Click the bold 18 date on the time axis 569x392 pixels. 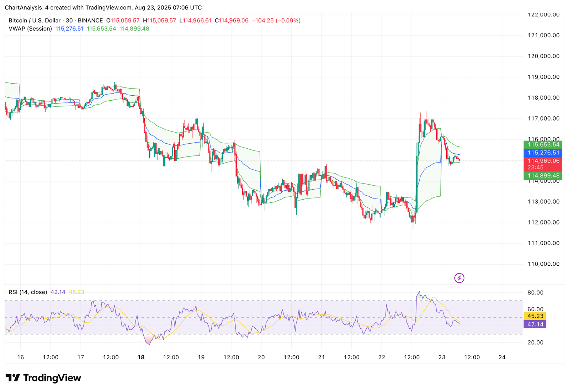141,357
